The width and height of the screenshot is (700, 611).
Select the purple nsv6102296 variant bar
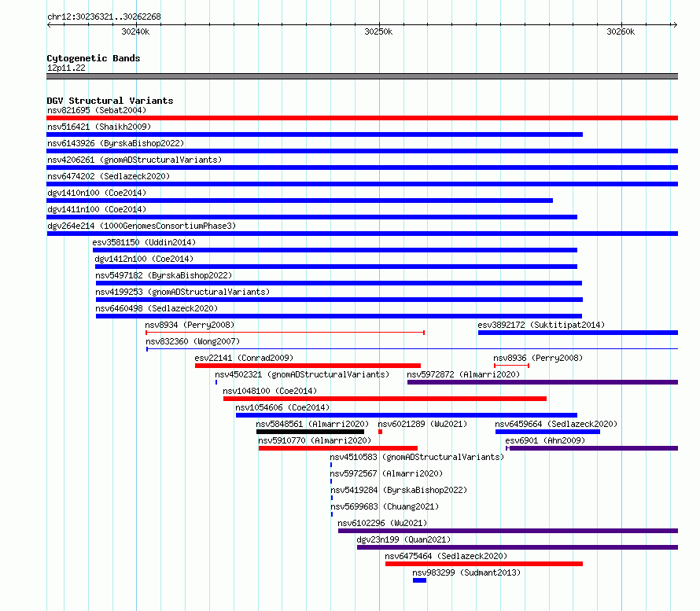click(508, 531)
